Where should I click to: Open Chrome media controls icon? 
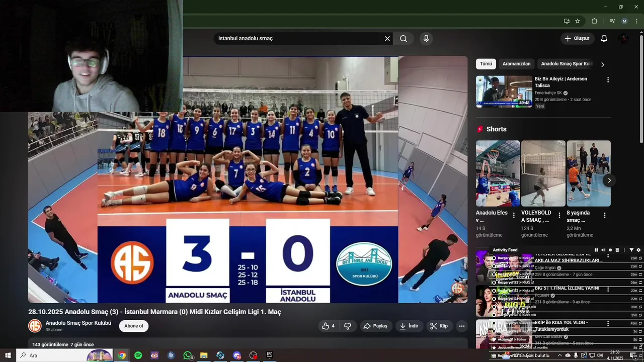612,21
